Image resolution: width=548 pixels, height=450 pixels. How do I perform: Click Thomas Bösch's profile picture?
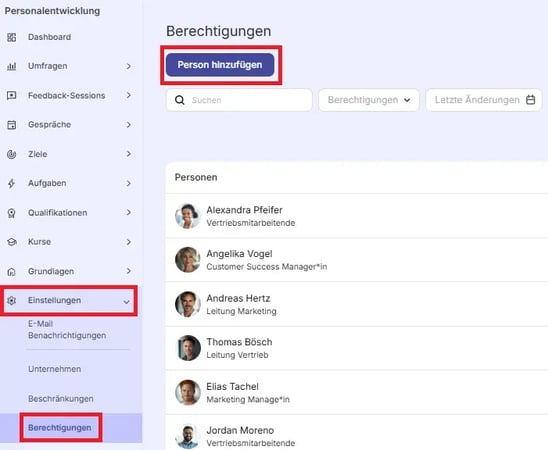pos(188,348)
